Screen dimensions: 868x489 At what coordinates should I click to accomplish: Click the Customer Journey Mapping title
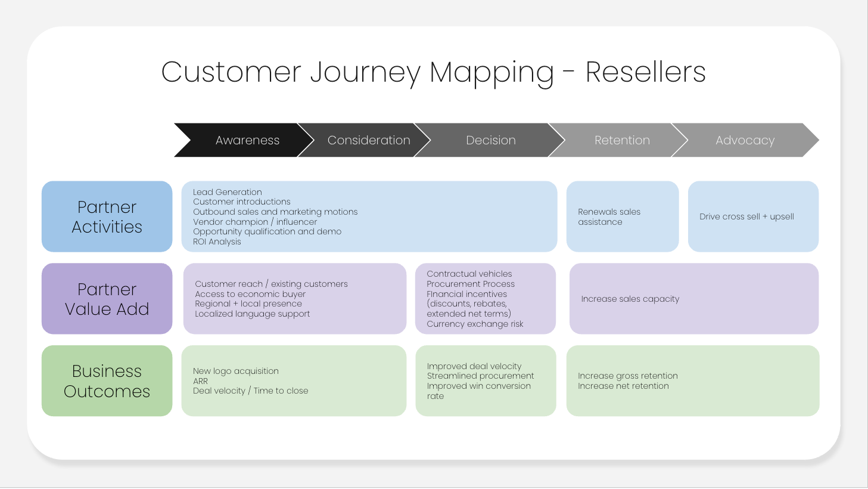coord(434,72)
